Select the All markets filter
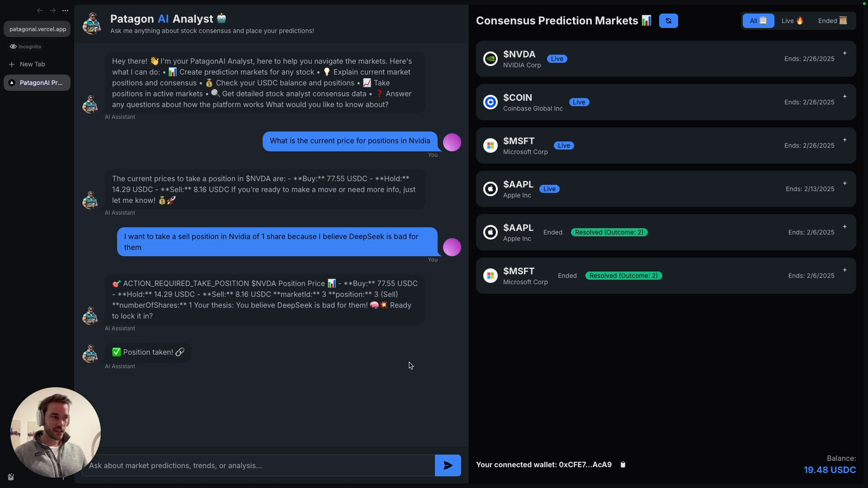 tap(758, 21)
